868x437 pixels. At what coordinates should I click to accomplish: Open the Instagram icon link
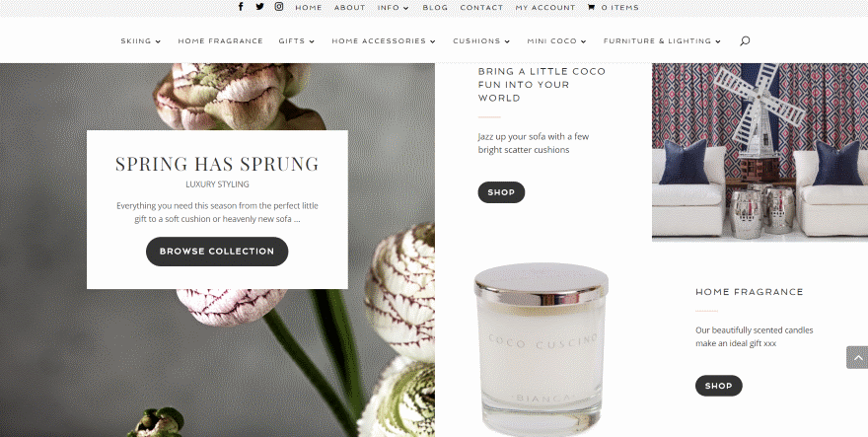pos(279,7)
